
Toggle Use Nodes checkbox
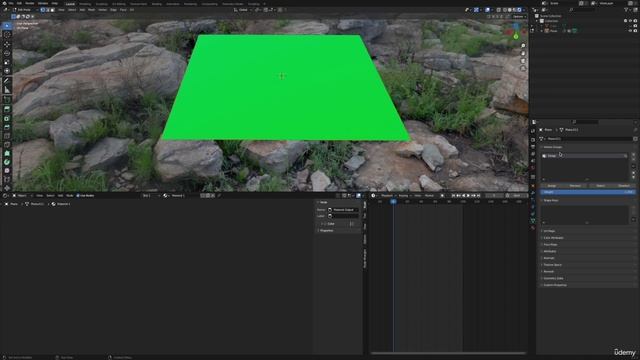pos(78,196)
